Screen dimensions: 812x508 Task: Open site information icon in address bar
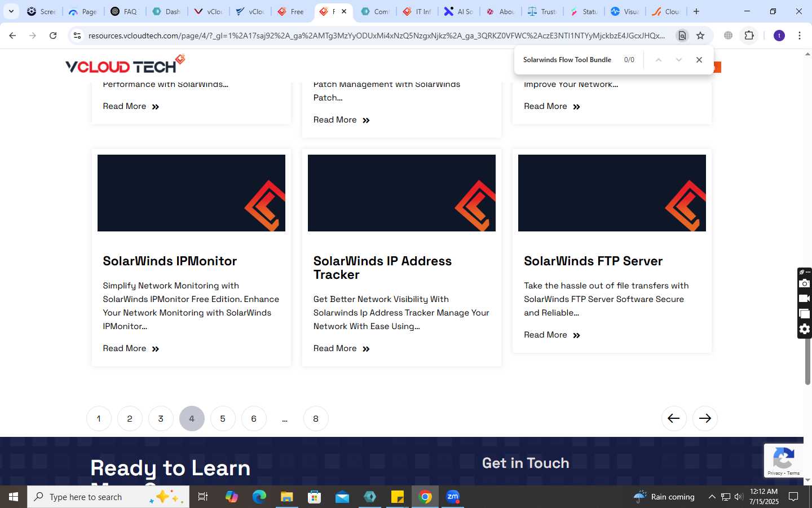pos(77,36)
